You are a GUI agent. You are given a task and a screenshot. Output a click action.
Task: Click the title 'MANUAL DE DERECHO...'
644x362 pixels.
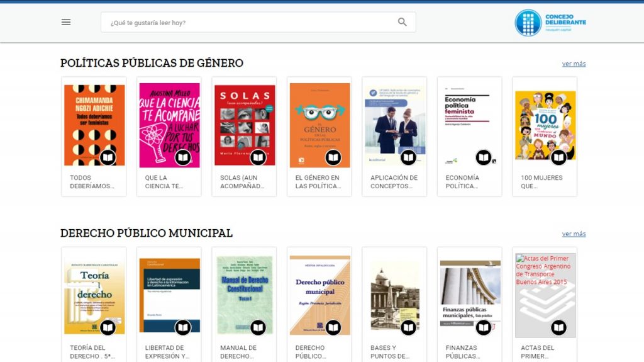(x=238, y=352)
